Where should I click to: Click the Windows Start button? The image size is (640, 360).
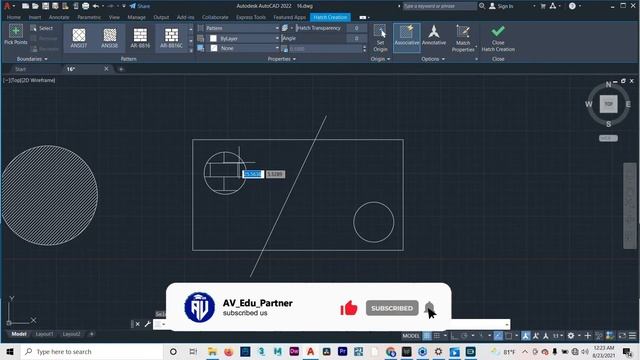click(x=10, y=351)
